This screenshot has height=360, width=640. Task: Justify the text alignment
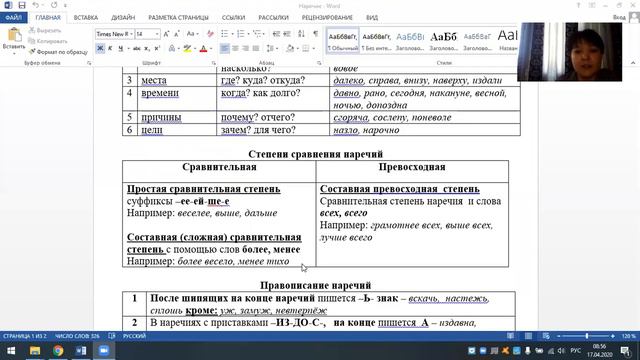coord(256,49)
